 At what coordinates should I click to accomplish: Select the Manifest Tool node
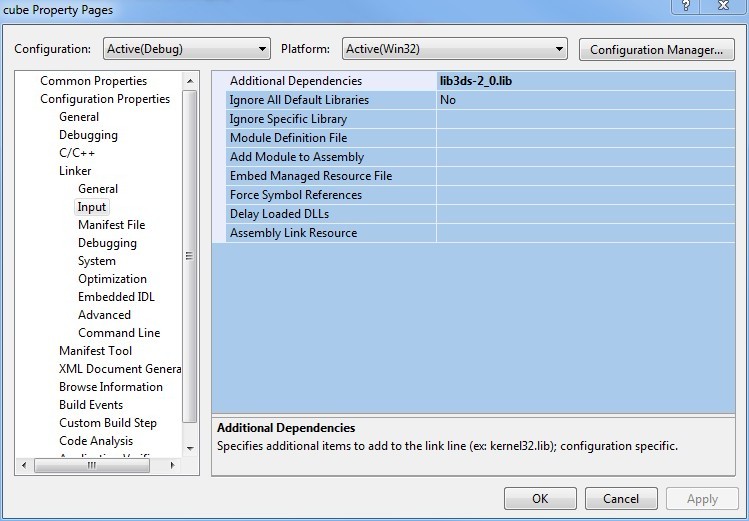pyautogui.click(x=96, y=351)
